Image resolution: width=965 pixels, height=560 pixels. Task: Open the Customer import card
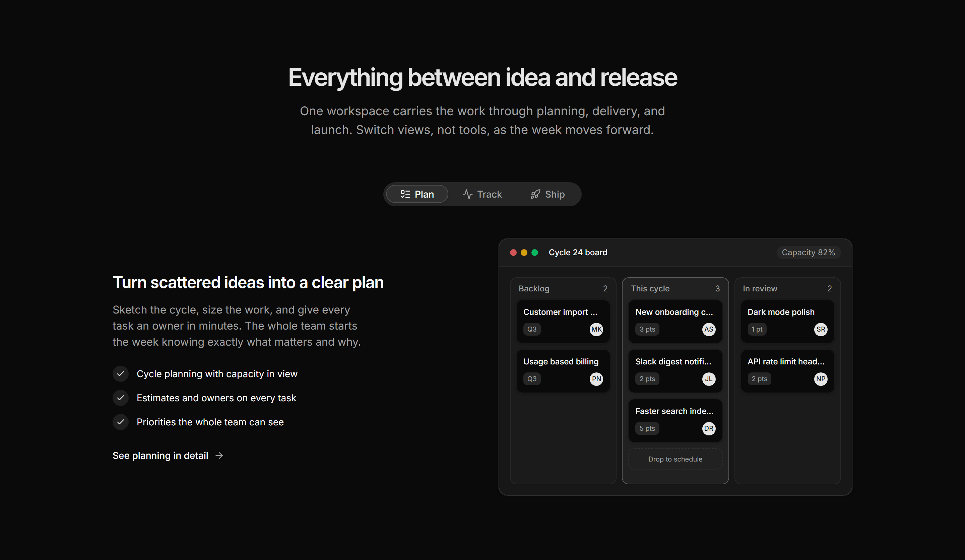(x=563, y=321)
